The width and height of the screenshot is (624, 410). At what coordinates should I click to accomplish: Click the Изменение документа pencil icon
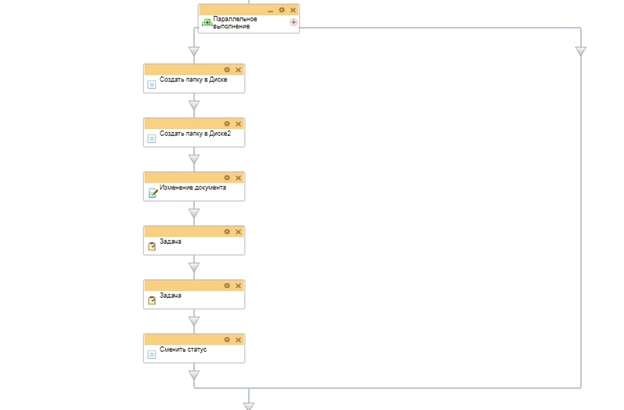(152, 192)
